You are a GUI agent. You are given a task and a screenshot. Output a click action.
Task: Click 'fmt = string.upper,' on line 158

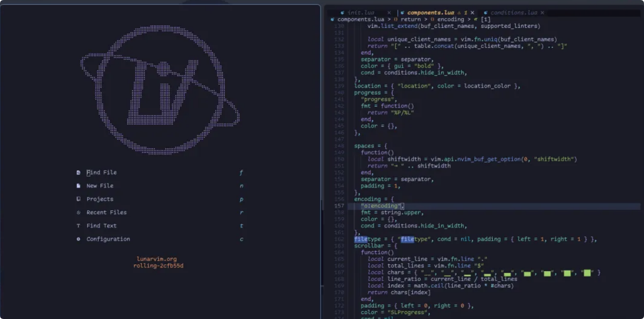(392, 212)
